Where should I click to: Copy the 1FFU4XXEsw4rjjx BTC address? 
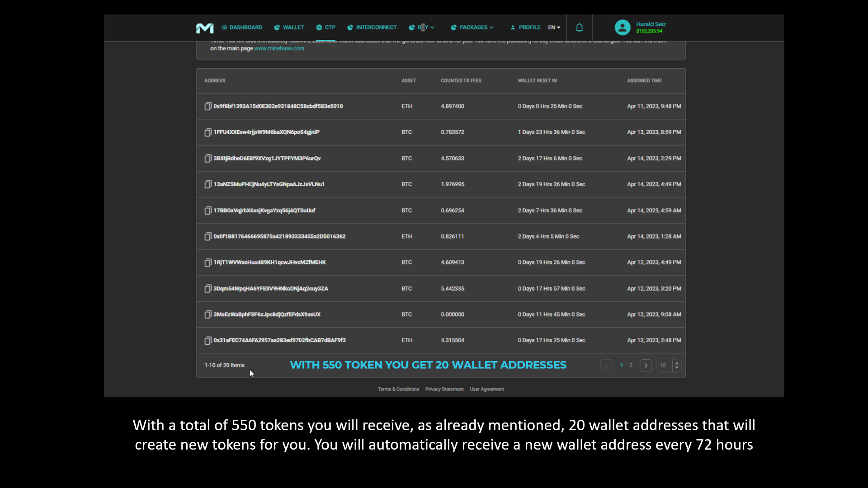[208, 132]
